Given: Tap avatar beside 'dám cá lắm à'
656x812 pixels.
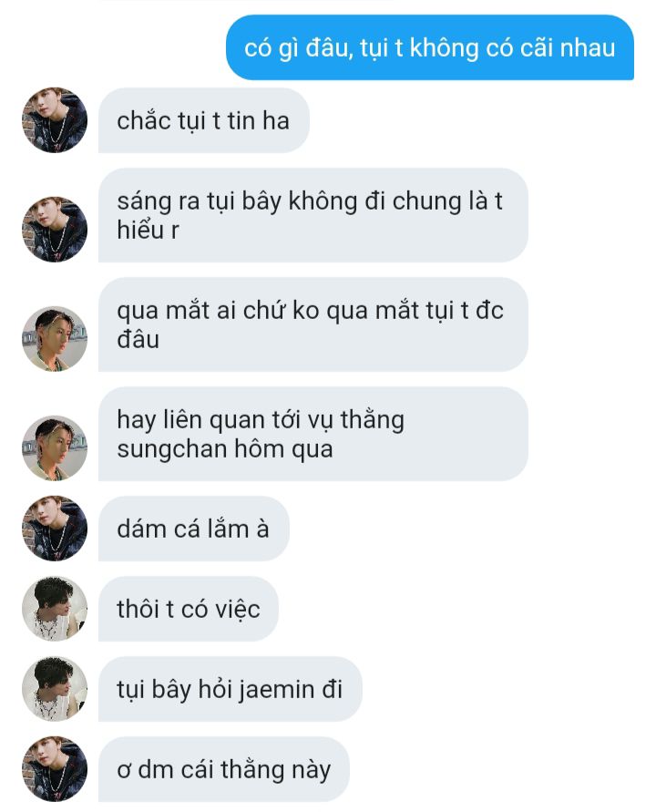Looking at the screenshot, I should pyautogui.click(x=55, y=529).
